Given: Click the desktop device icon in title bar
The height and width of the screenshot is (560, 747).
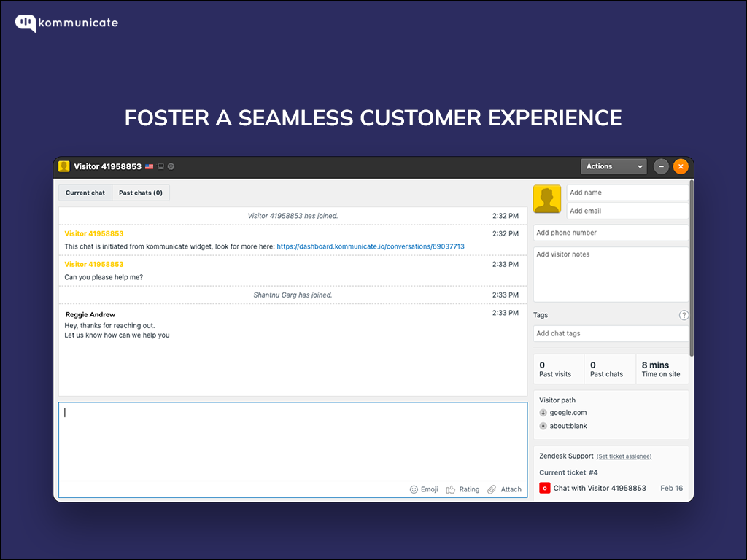Looking at the screenshot, I should click(160, 166).
